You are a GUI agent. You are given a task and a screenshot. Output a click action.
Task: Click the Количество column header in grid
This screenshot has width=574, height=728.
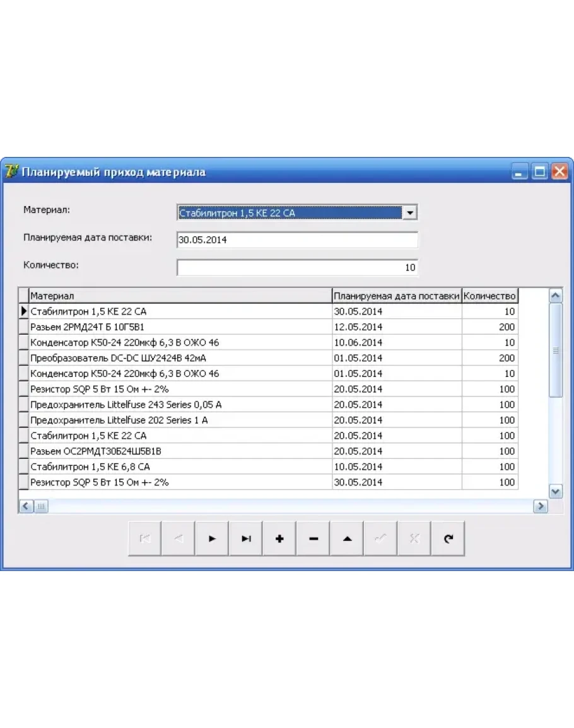tap(489, 296)
